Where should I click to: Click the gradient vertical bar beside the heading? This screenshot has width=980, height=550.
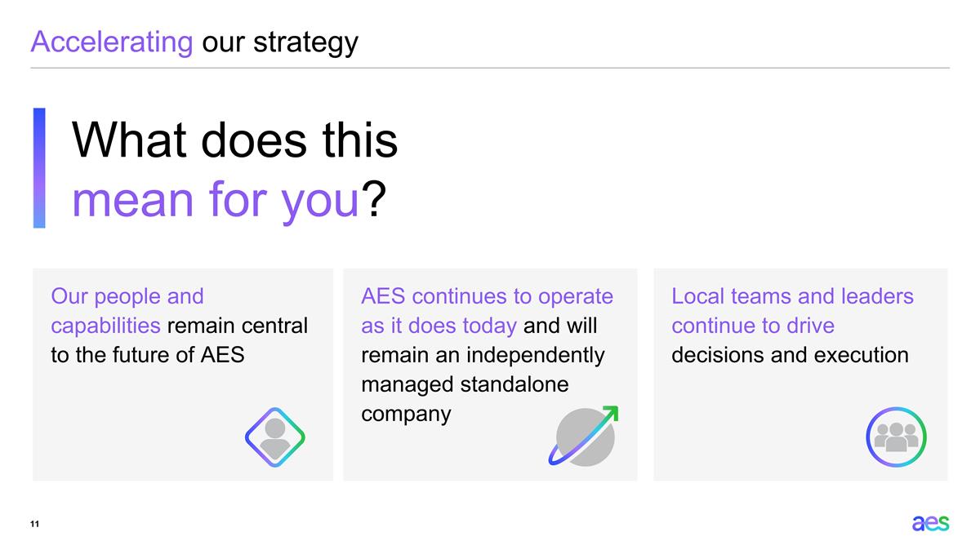38,167
